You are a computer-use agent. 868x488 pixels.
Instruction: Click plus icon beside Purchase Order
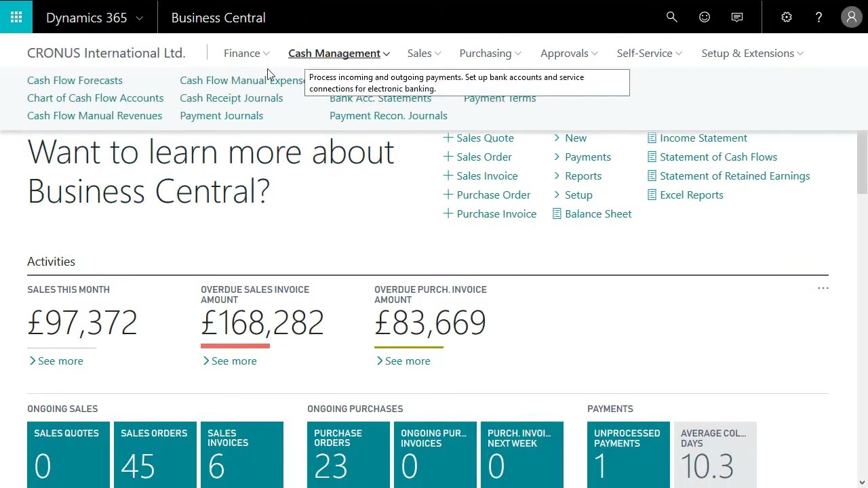(448, 195)
